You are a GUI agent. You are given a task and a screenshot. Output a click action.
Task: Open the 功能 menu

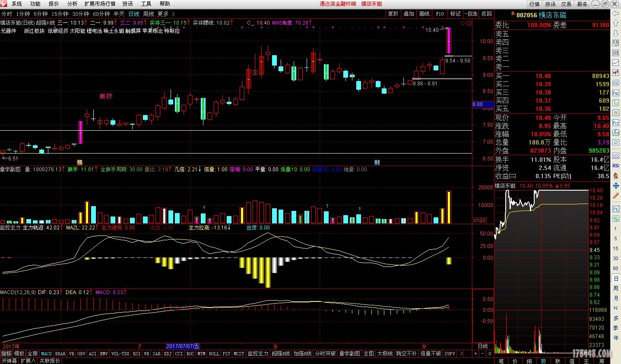pyautogui.click(x=35, y=4)
